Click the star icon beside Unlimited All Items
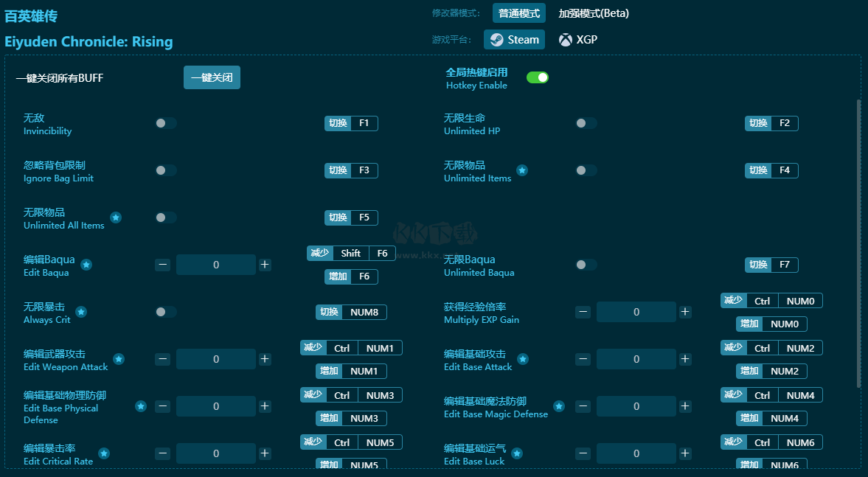This screenshot has height=477, width=868. [x=116, y=217]
